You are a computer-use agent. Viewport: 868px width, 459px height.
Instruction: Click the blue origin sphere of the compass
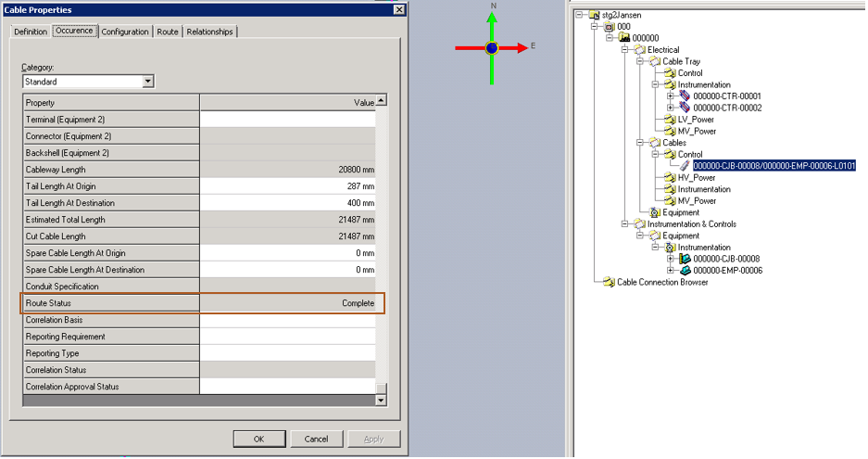pos(492,47)
